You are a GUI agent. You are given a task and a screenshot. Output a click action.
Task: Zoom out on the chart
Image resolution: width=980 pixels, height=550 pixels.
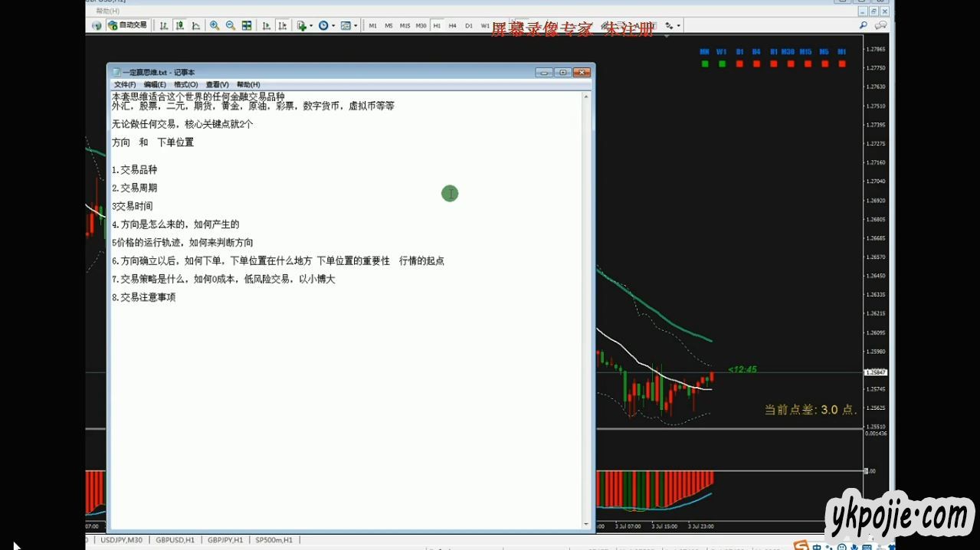(x=231, y=25)
